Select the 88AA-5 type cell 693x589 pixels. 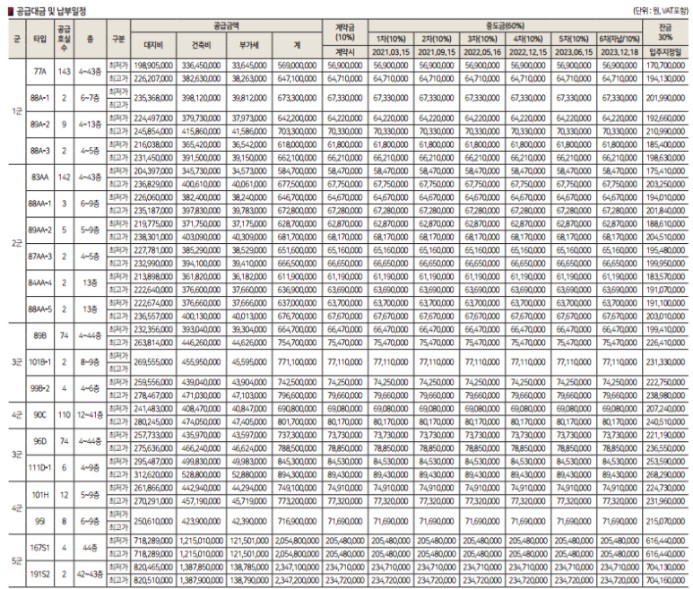point(40,309)
